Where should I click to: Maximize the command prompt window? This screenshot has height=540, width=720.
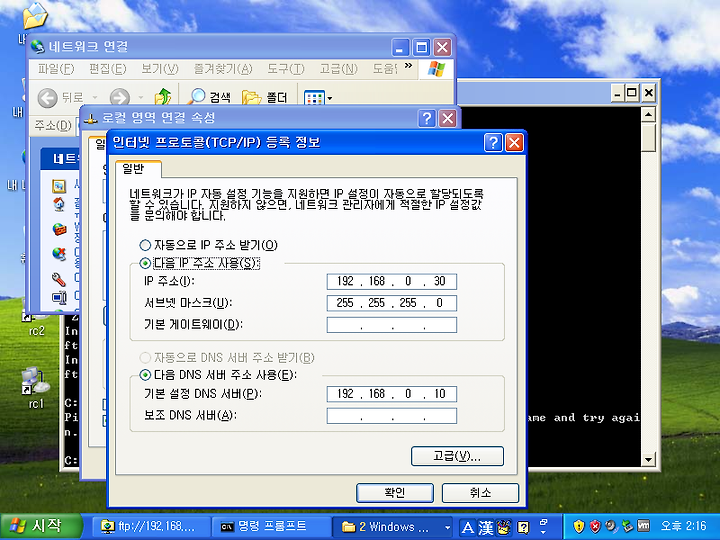coord(632,93)
